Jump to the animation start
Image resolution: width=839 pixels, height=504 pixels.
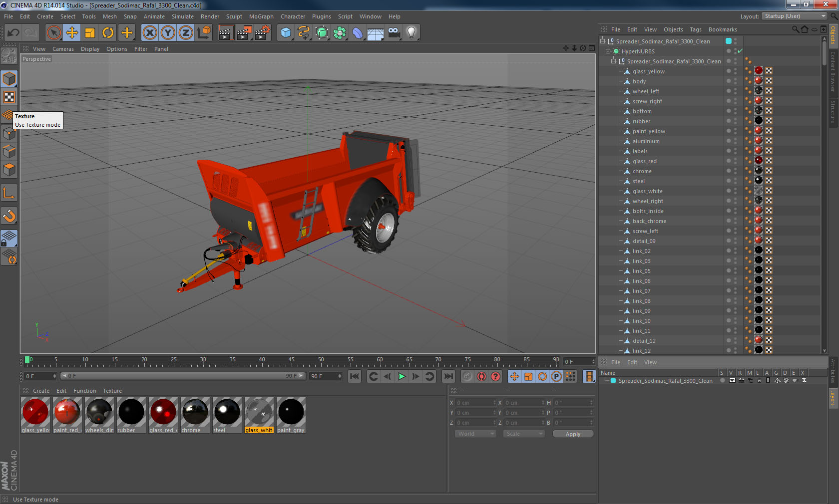(354, 376)
